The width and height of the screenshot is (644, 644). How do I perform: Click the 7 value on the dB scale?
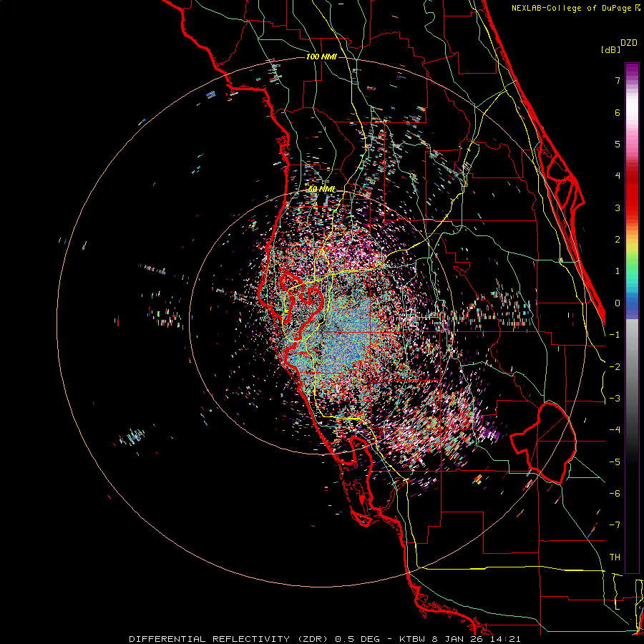(618, 80)
